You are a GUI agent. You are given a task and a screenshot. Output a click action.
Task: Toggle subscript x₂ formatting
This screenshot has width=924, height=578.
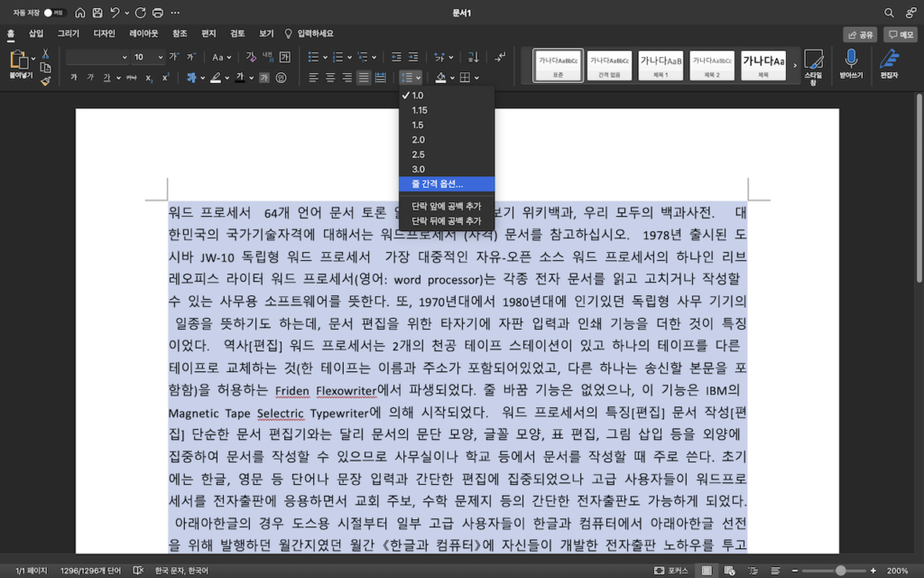pos(149,78)
